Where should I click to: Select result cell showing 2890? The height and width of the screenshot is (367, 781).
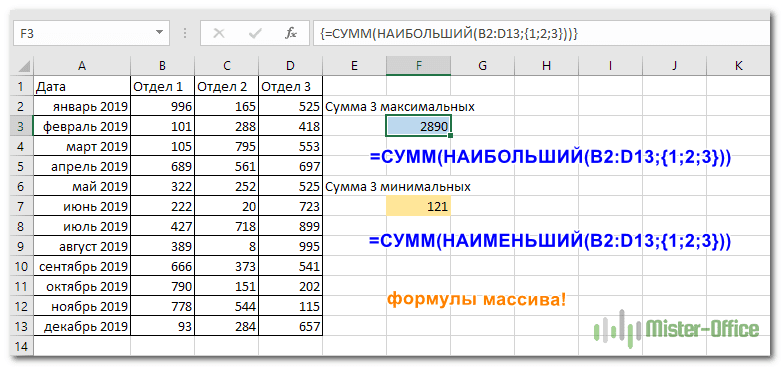pyautogui.click(x=418, y=126)
